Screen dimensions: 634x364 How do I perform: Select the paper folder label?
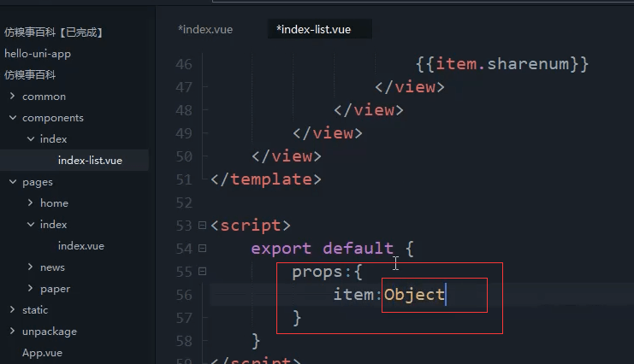[55, 289]
